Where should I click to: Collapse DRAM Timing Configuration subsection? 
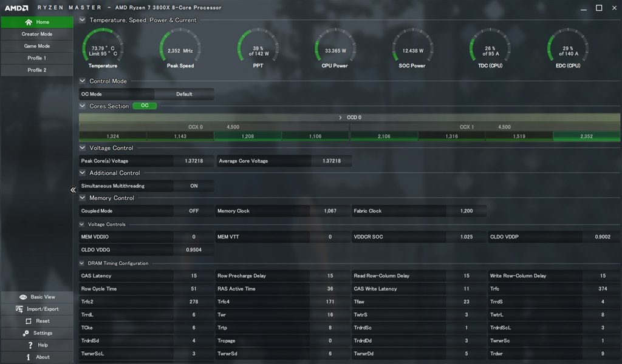(x=82, y=263)
